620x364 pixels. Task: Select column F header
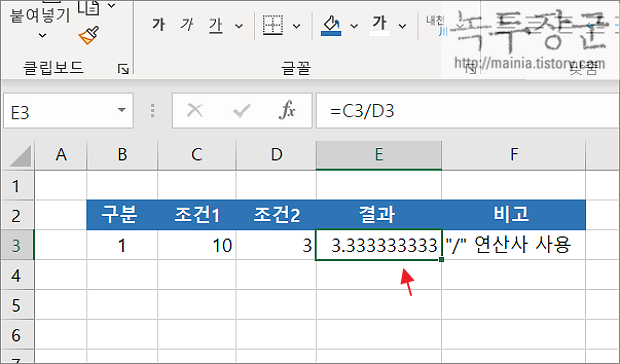point(514,155)
